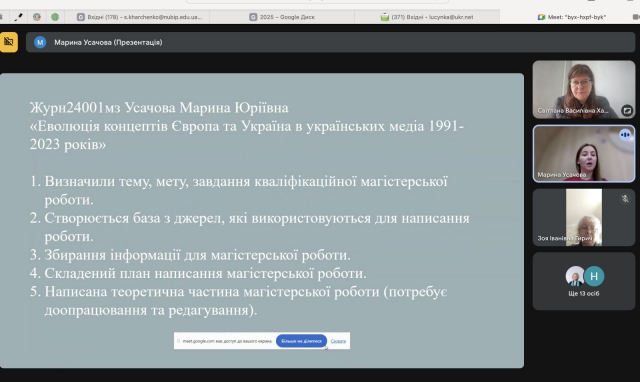This screenshot has width=640, height=382.
Task: Click the name label Зоя Іванівна Гирич
Action: 565,238
